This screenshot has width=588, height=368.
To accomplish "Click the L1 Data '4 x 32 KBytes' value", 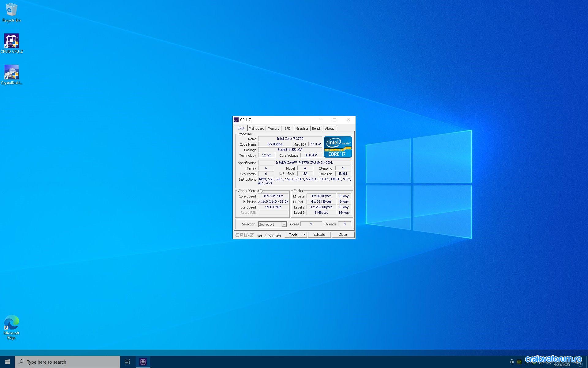I will [321, 196].
